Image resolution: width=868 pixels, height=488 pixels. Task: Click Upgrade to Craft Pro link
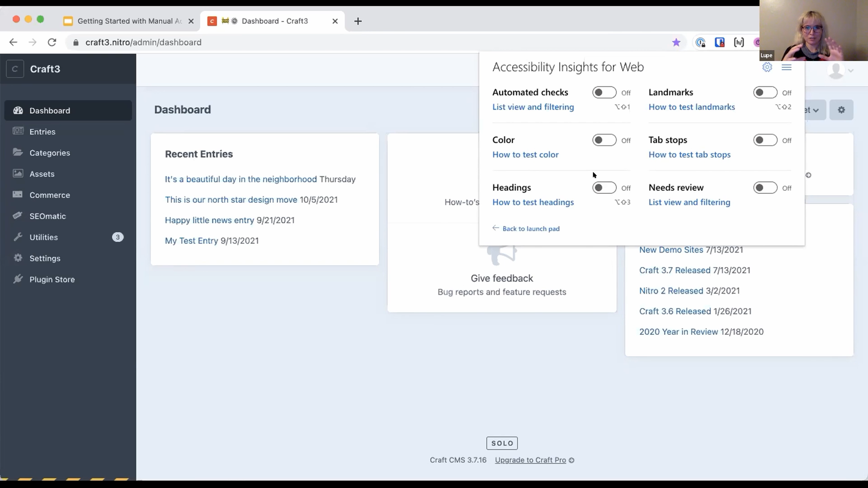coord(530,460)
